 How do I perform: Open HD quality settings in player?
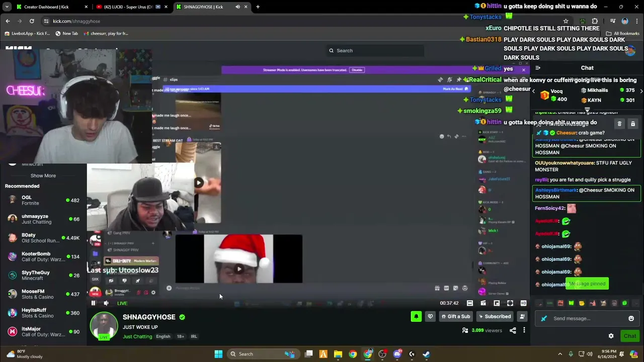[523, 303]
